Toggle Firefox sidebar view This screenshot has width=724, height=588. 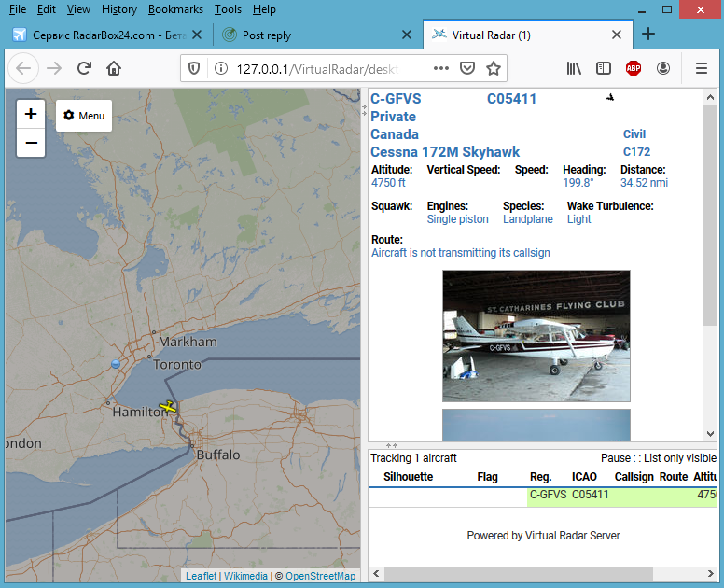604,68
